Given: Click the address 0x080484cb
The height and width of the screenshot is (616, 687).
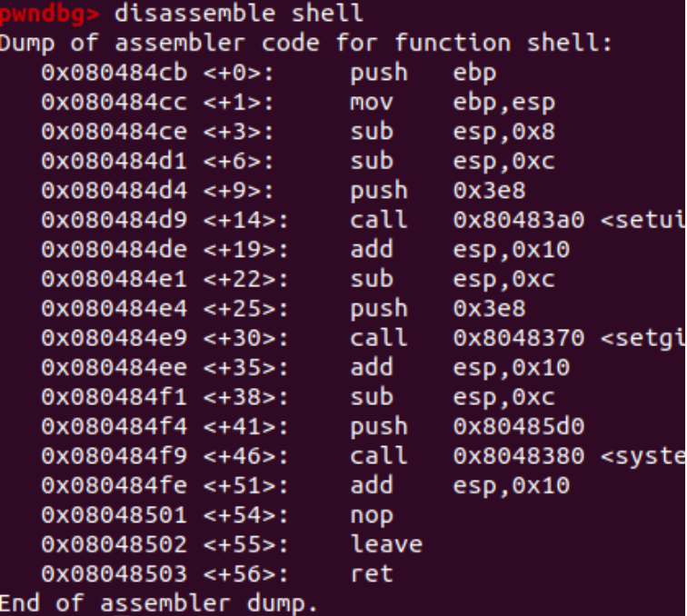Looking at the screenshot, I should click(x=114, y=73).
